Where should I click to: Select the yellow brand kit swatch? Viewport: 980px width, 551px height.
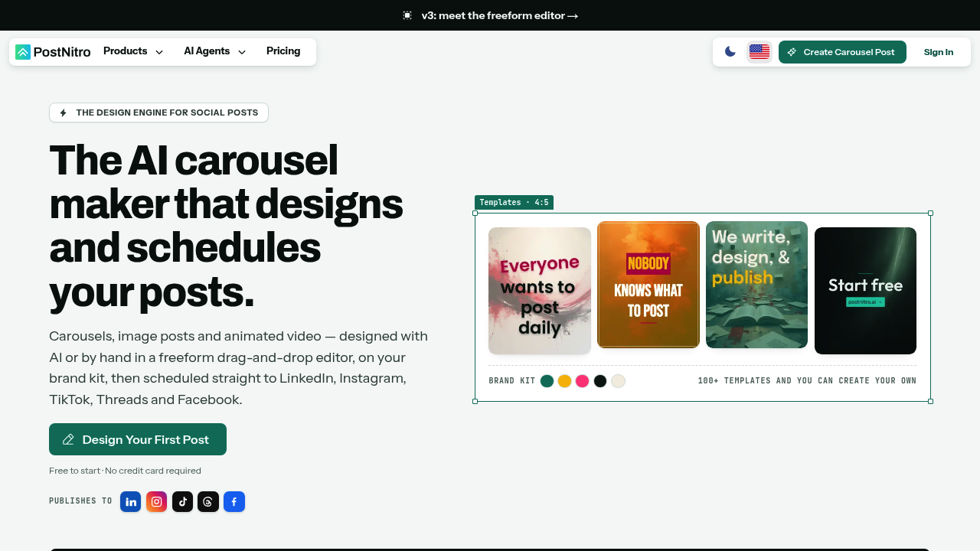(564, 381)
